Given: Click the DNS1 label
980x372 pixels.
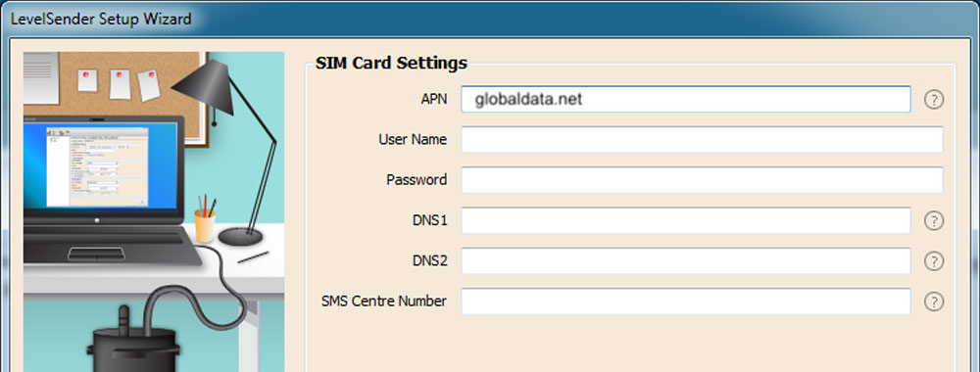Looking at the screenshot, I should 430,220.
